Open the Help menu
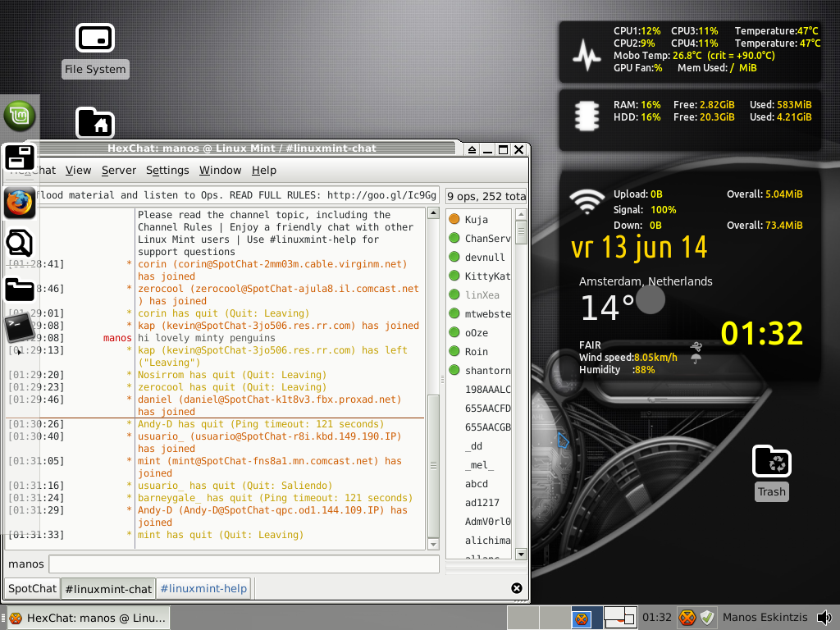 [x=263, y=170]
